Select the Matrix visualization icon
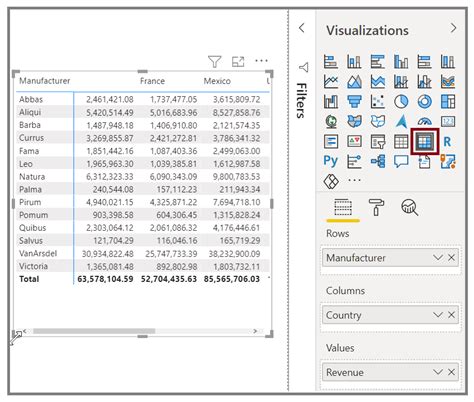The width and height of the screenshot is (474, 402). click(424, 142)
